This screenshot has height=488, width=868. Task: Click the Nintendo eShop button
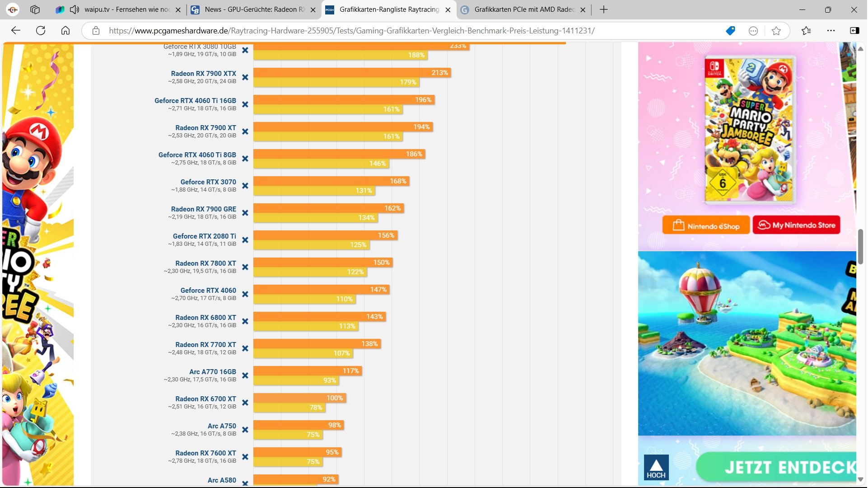pyautogui.click(x=706, y=225)
